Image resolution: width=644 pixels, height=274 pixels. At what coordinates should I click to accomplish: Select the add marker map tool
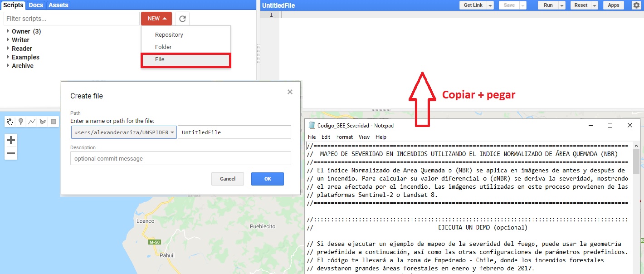(x=21, y=122)
